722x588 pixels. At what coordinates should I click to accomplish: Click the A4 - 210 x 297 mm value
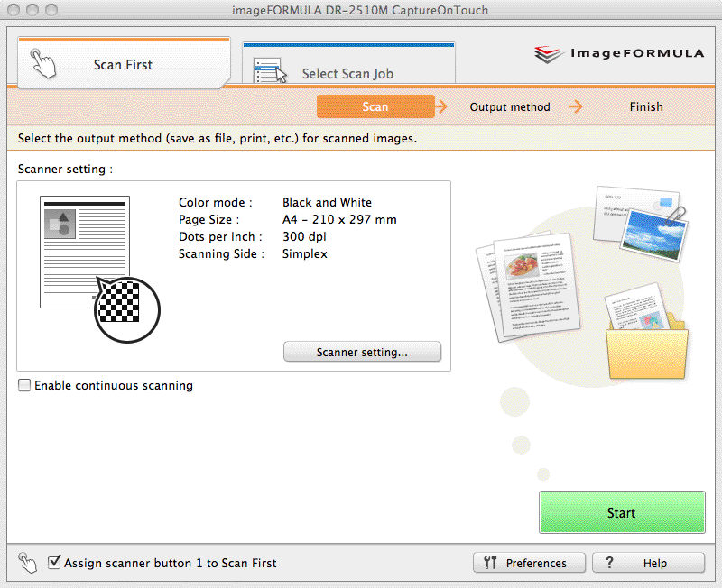coord(339,219)
